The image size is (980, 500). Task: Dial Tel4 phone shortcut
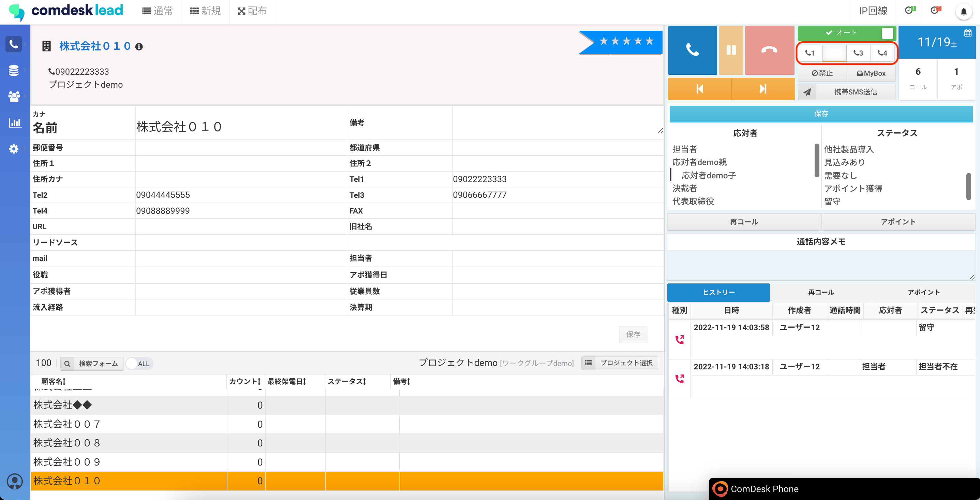[x=882, y=53]
